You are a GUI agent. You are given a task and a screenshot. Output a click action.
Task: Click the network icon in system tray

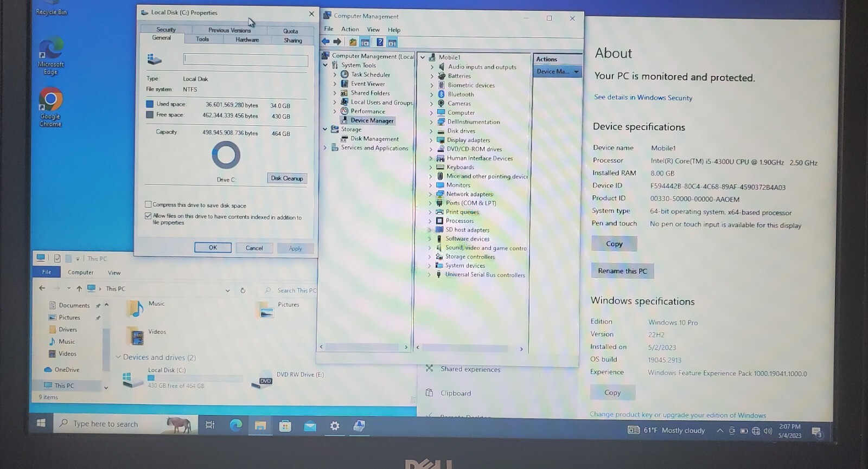click(x=756, y=431)
